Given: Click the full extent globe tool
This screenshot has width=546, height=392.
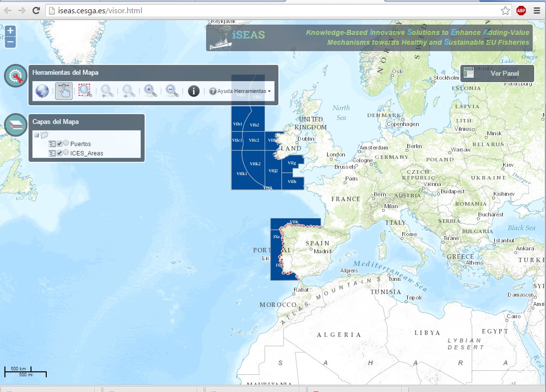Looking at the screenshot, I should [42, 91].
